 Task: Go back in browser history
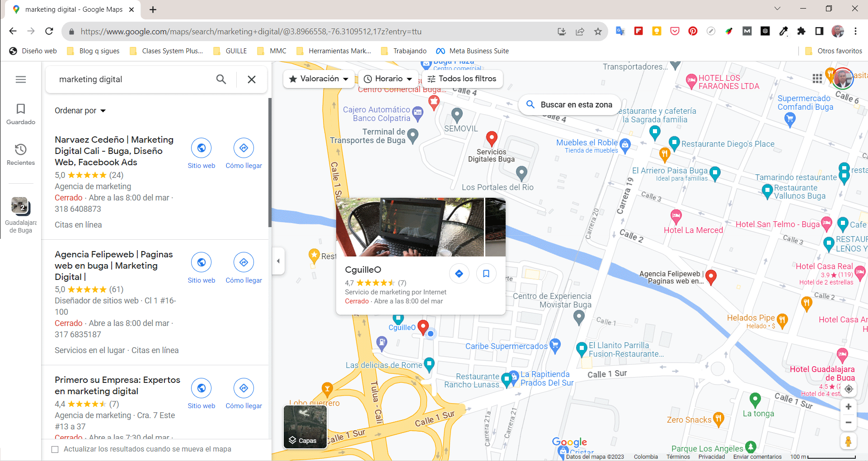[13, 31]
